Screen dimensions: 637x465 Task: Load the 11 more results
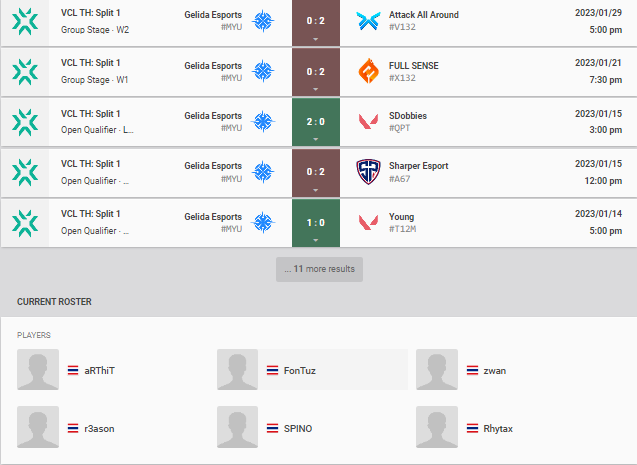pos(319,269)
